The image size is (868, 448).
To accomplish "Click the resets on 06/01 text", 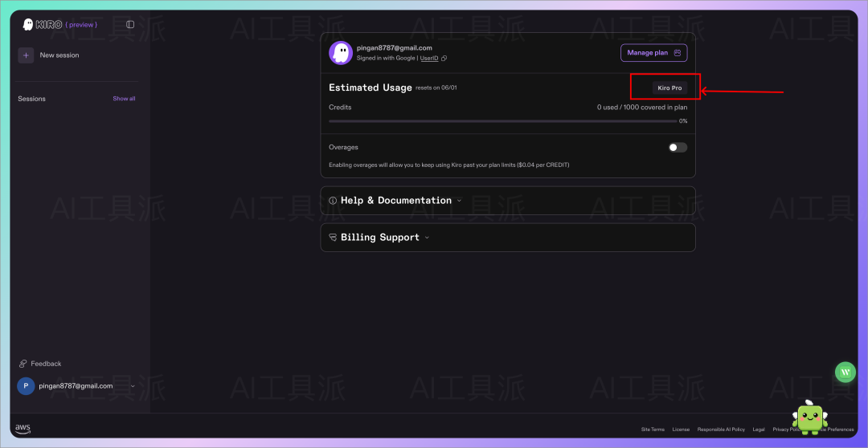I will click(436, 88).
